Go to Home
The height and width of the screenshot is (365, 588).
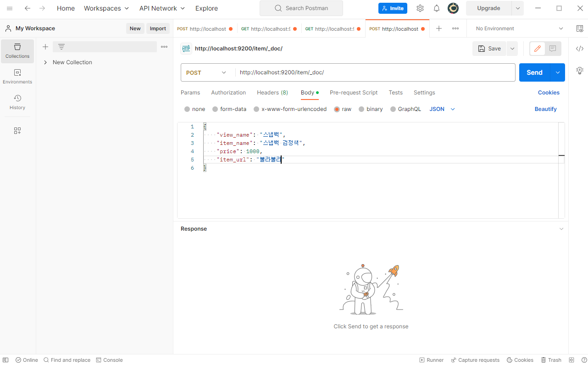pos(66,8)
